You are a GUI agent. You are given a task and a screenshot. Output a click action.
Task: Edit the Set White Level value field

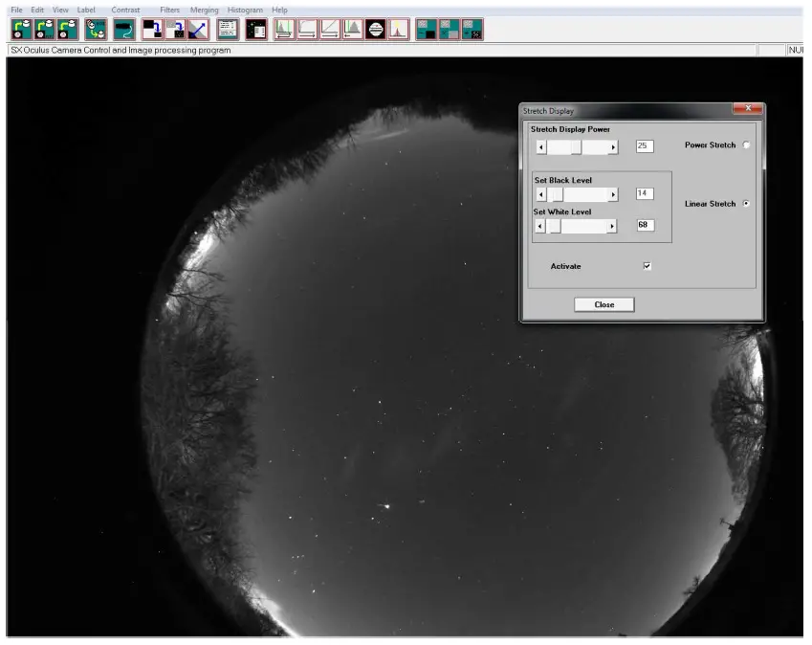click(646, 225)
